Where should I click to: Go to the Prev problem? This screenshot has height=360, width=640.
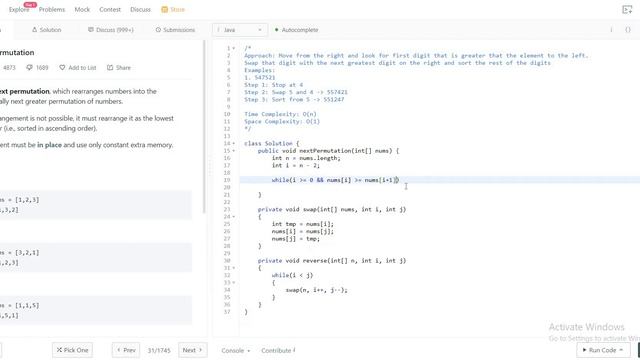coord(126,350)
